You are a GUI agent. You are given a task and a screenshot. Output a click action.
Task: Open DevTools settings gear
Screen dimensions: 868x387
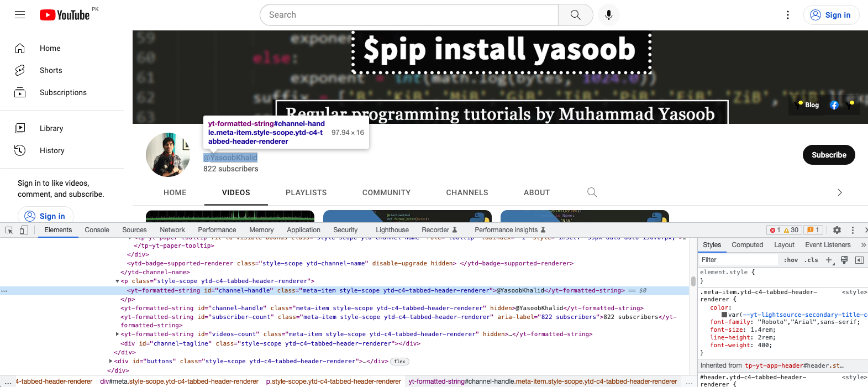point(837,230)
